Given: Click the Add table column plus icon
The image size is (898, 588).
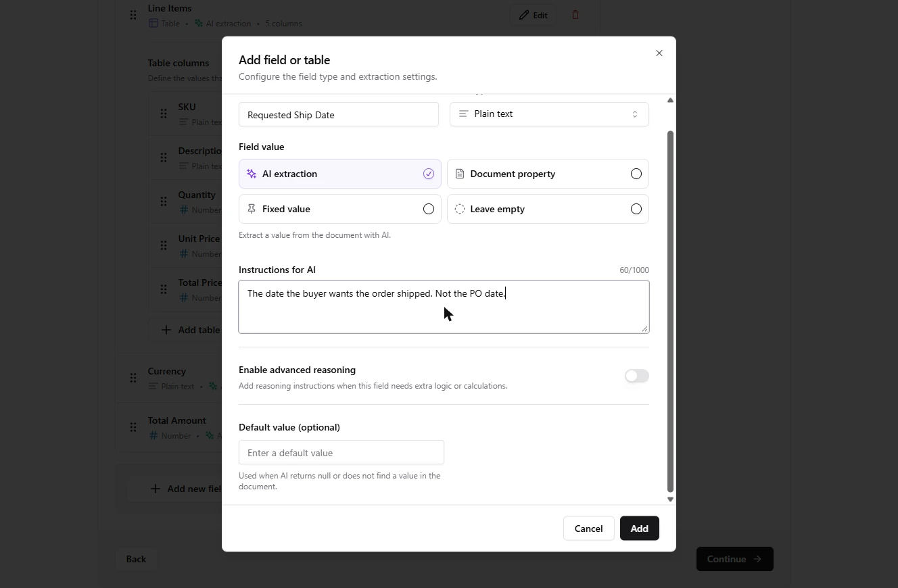Looking at the screenshot, I should [166, 330].
